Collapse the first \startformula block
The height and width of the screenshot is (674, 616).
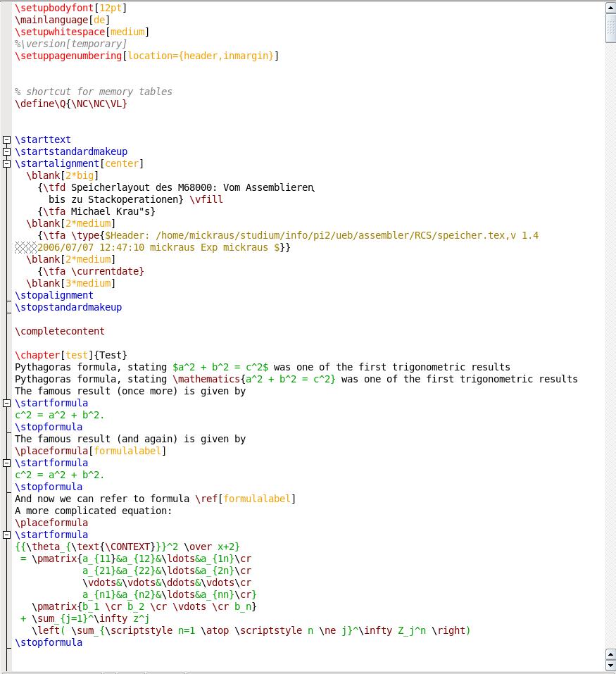5,403
